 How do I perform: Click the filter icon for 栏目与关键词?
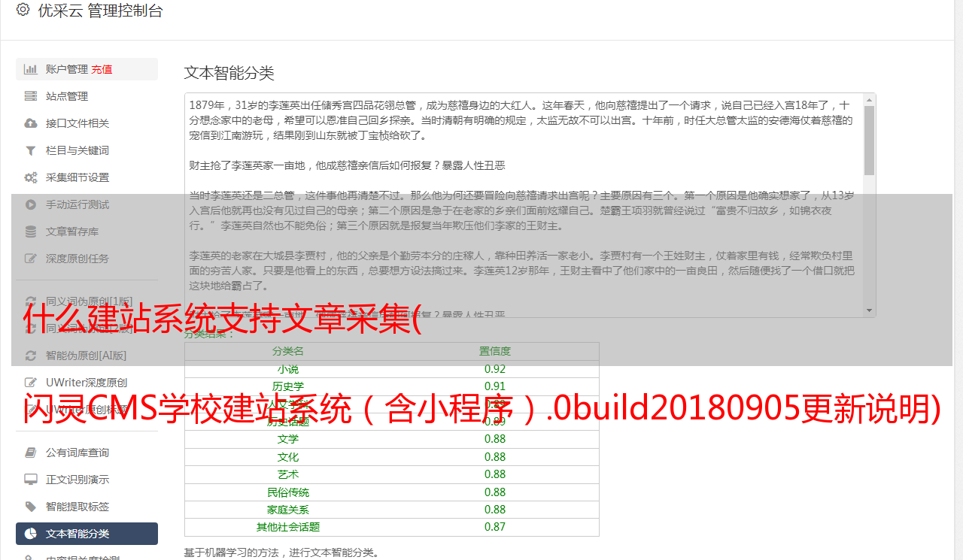[31, 150]
